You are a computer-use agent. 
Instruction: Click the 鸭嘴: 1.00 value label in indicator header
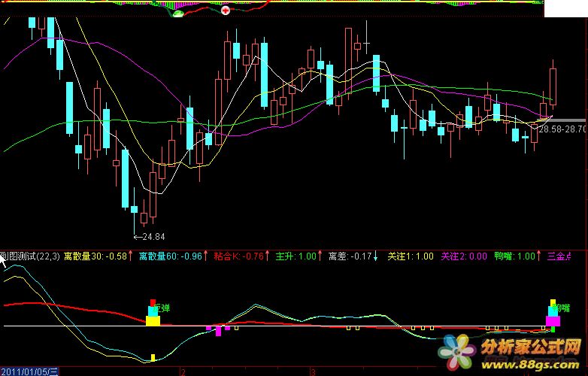515,256
